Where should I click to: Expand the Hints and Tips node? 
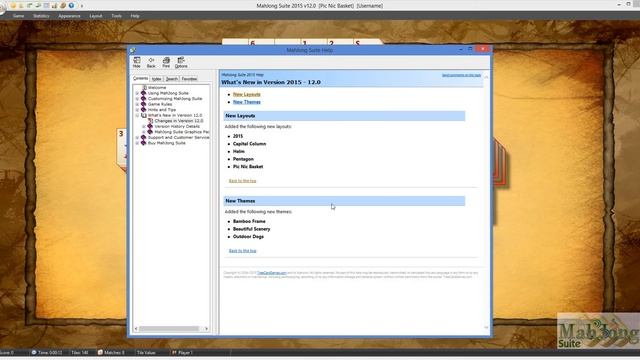point(137,110)
